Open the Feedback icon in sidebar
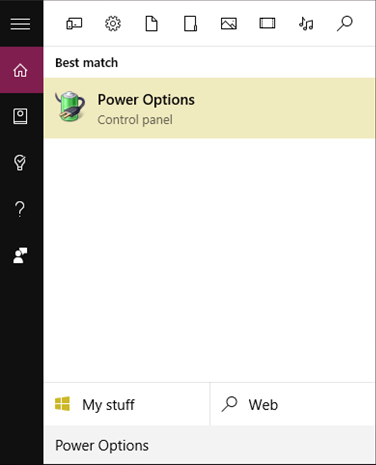376x465 pixels. point(20,255)
